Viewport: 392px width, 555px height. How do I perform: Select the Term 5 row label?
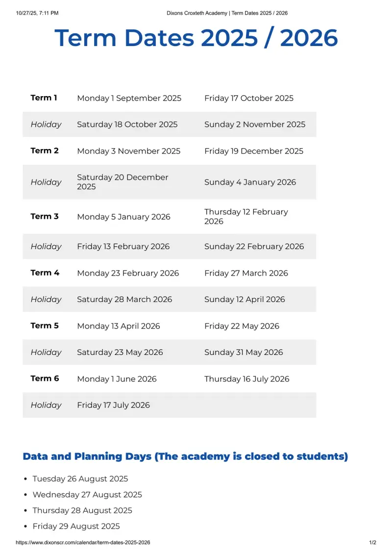pos(45,326)
